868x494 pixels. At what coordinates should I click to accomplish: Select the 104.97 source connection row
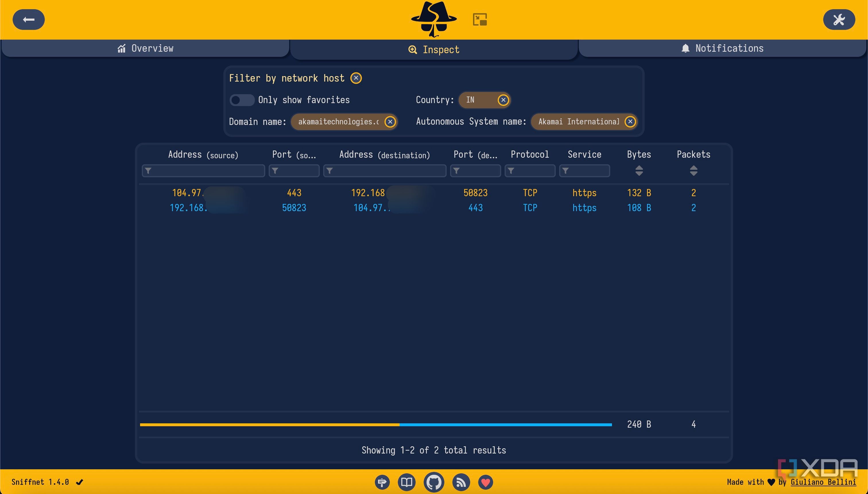click(434, 193)
